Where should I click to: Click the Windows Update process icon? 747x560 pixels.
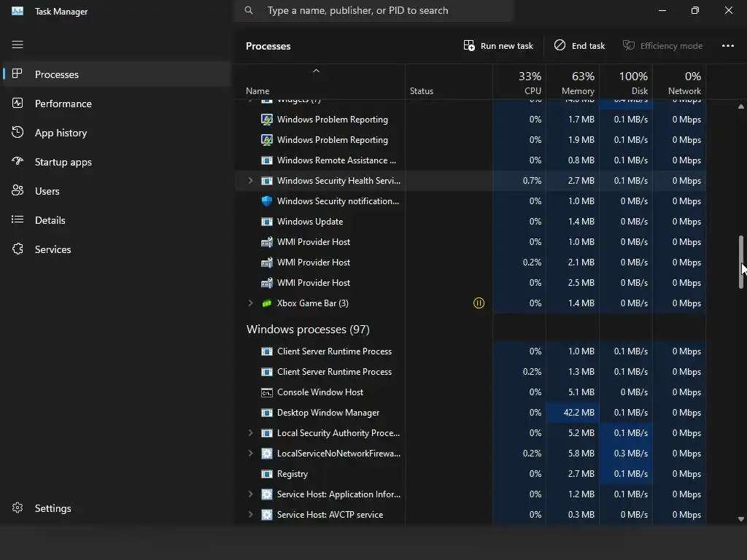(x=267, y=222)
